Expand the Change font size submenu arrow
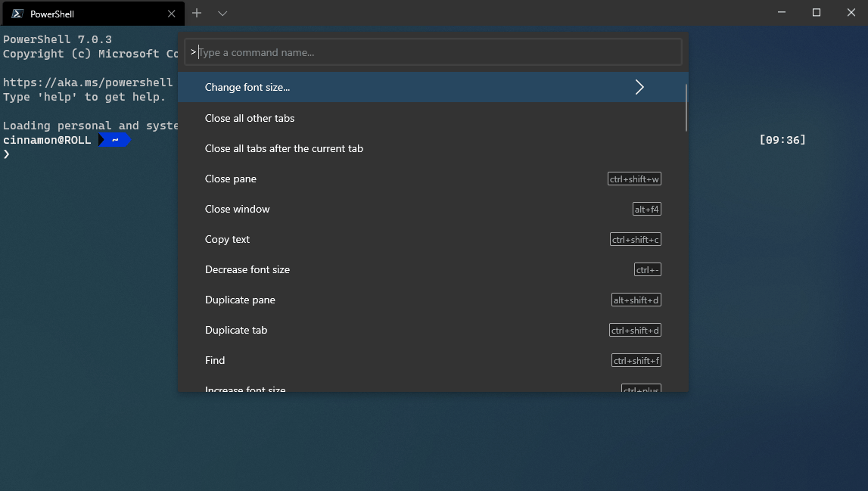Screen dimensions: 868x491 [x=639, y=87]
